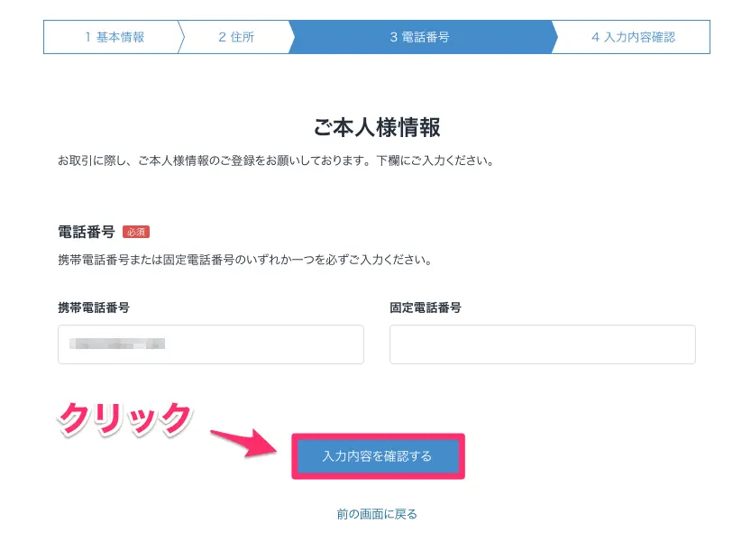Image resolution: width=742 pixels, height=560 pixels.
Task: Click the blurred phone number in mobile field
Action: [x=117, y=344]
